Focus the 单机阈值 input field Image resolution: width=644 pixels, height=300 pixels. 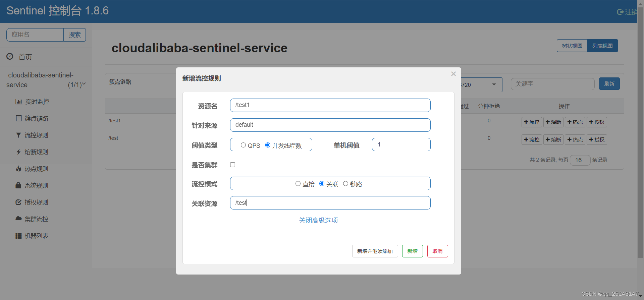pos(401,144)
